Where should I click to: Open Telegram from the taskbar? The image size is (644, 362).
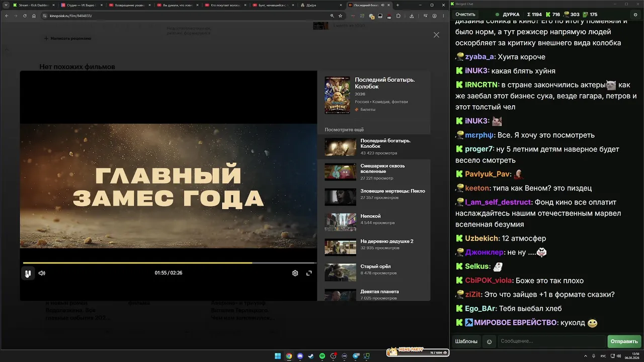click(x=356, y=356)
